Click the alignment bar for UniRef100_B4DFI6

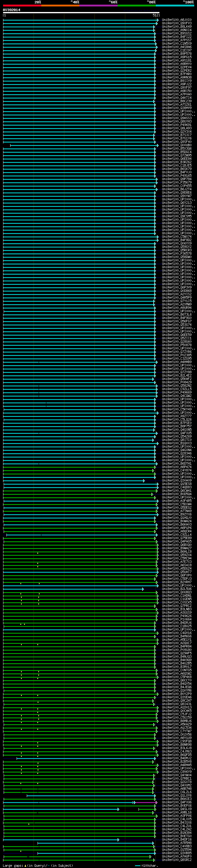[x=61, y=839]
